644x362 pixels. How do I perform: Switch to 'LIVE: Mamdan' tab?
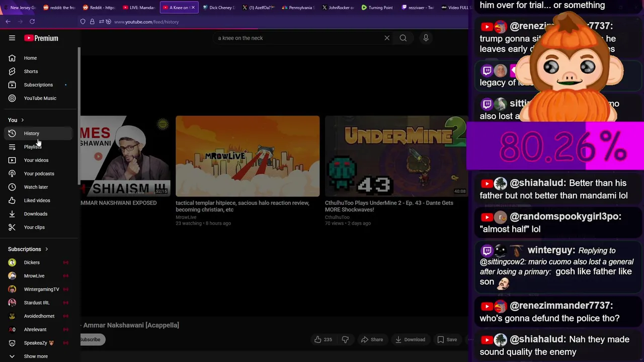(139, 8)
